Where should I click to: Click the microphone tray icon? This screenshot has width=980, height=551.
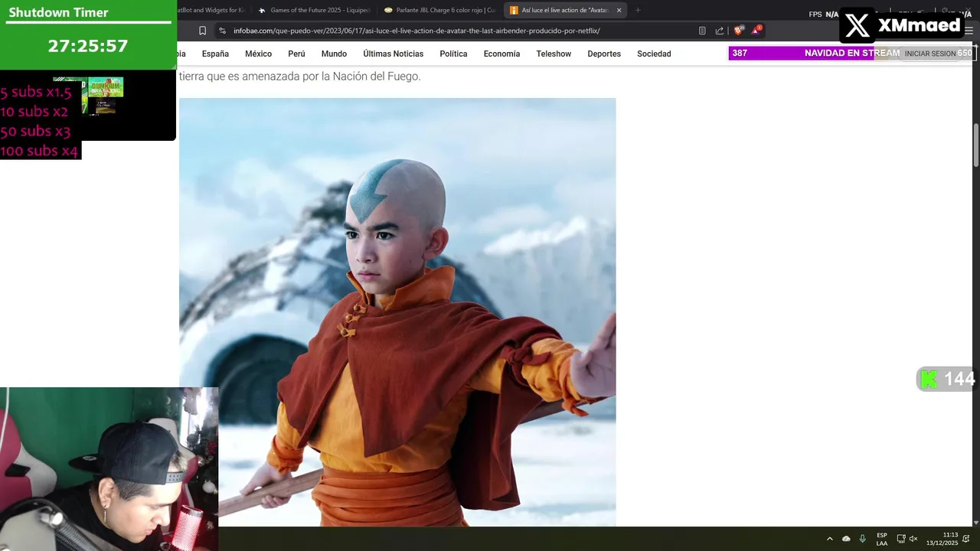point(863,539)
